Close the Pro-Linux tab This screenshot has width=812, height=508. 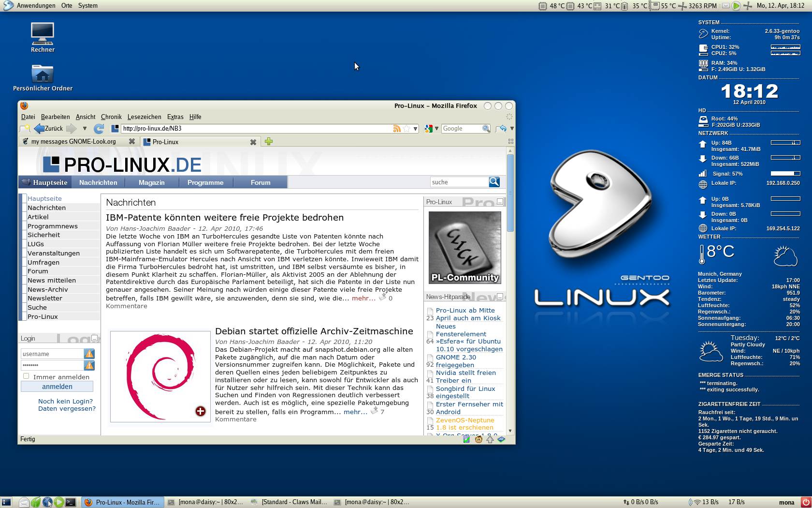pyautogui.click(x=253, y=142)
